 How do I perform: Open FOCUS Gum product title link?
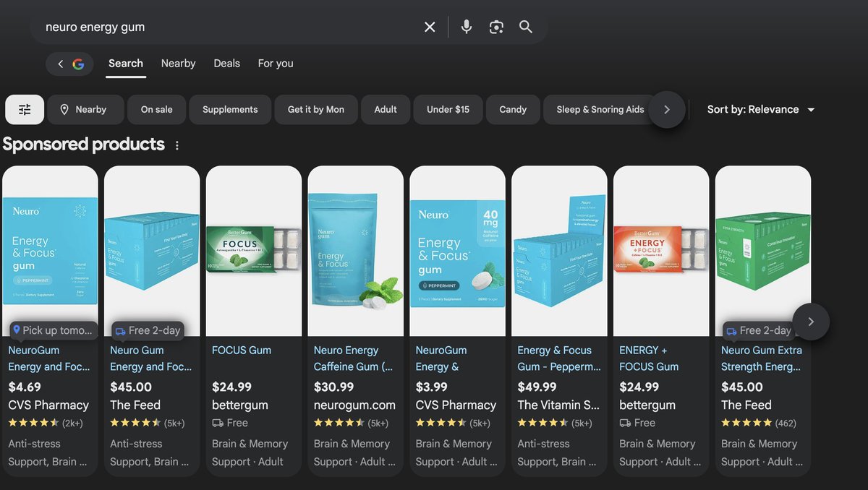(x=242, y=350)
